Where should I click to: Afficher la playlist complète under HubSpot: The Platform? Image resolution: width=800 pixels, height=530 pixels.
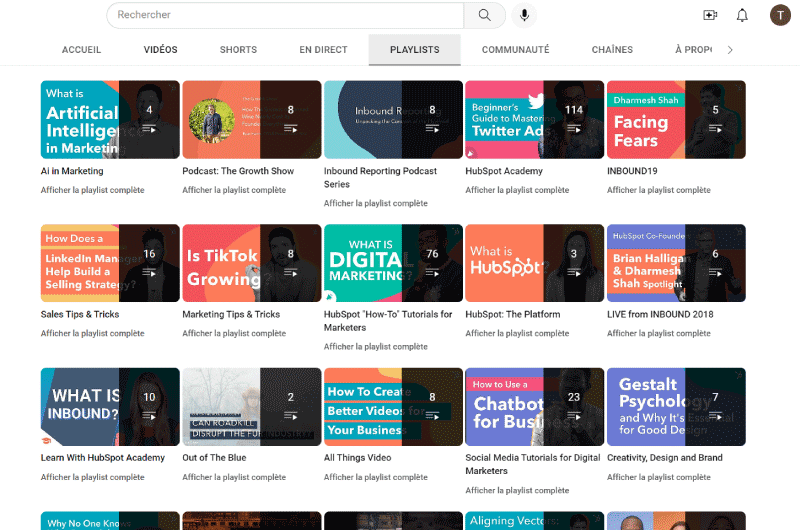click(x=517, y=333)
